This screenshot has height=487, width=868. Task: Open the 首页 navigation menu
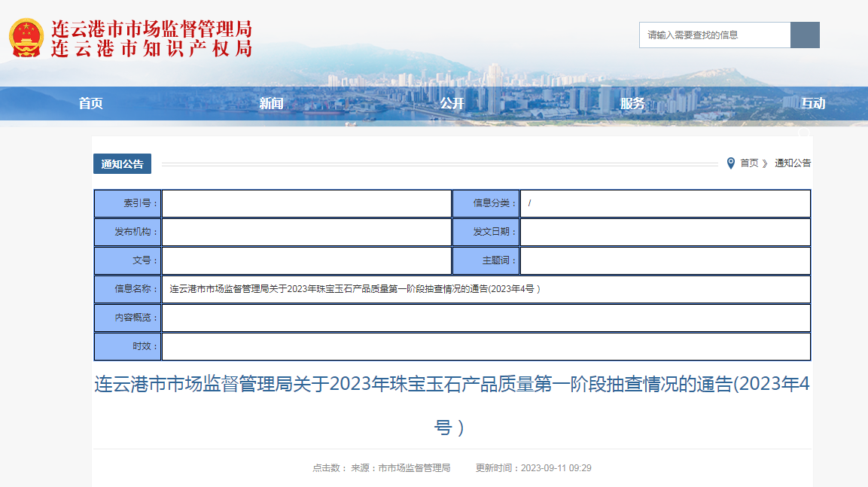point(91,103)
